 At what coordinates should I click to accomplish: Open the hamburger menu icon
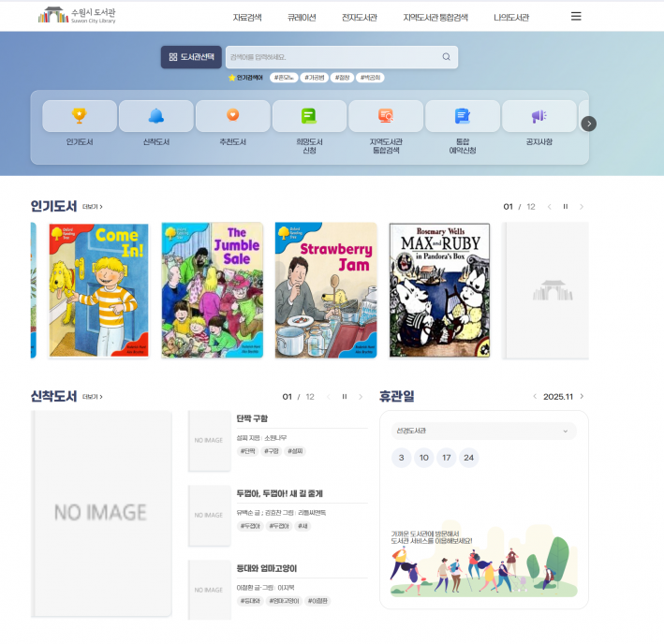[x=576, y=17]
